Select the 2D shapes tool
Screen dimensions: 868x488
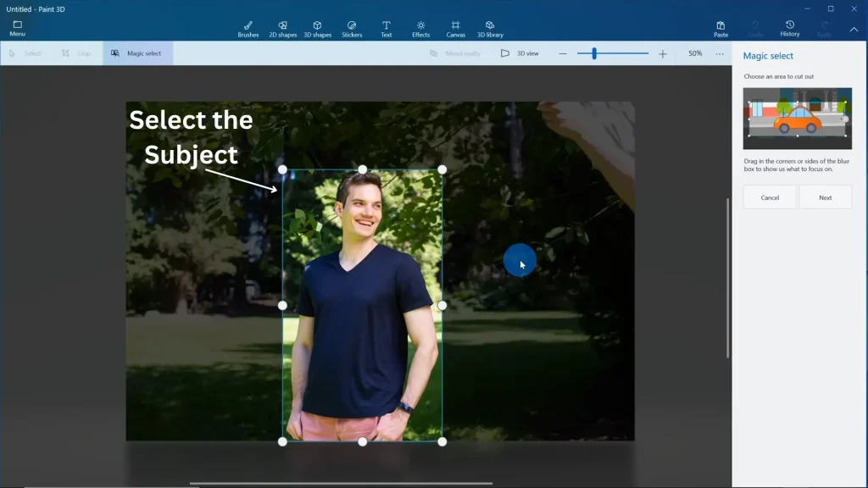point(282,29)
